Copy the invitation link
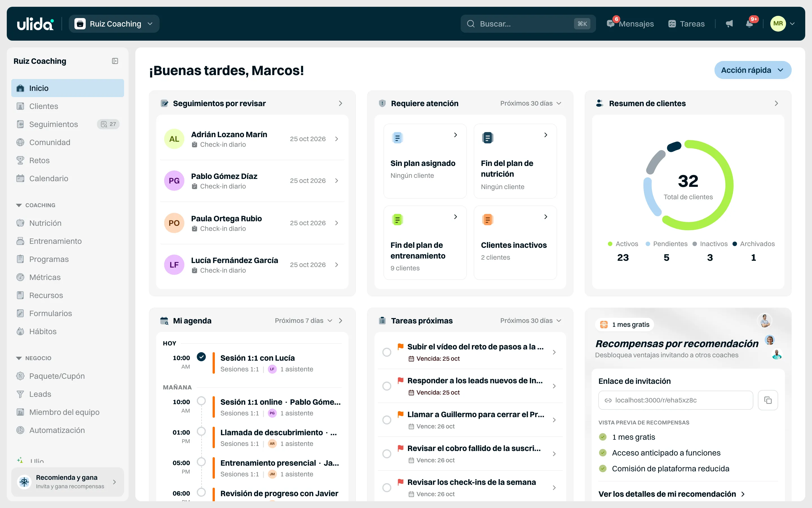 point(768,400)
